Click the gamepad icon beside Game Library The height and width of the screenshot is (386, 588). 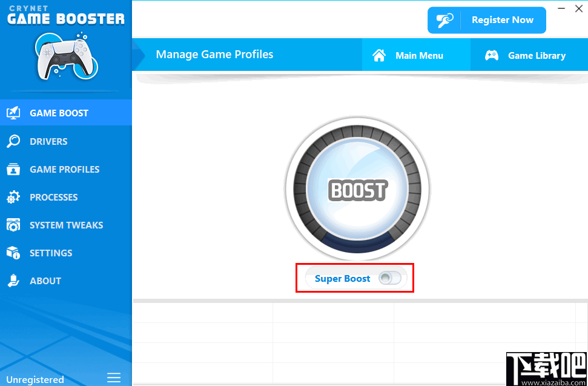(492, 56)
